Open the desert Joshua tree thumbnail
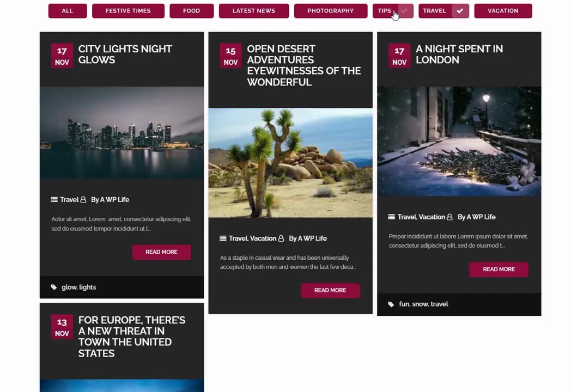This screenshot has height=392, width=571. pyautogui.click(x=290, y=163)
